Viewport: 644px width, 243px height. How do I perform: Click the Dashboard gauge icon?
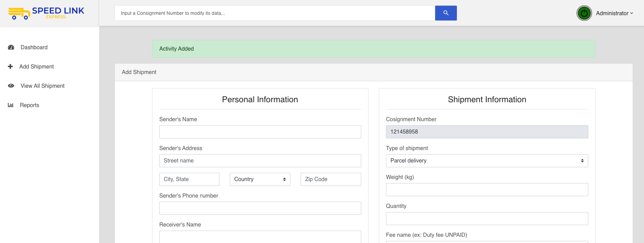(x=11, y=47)
